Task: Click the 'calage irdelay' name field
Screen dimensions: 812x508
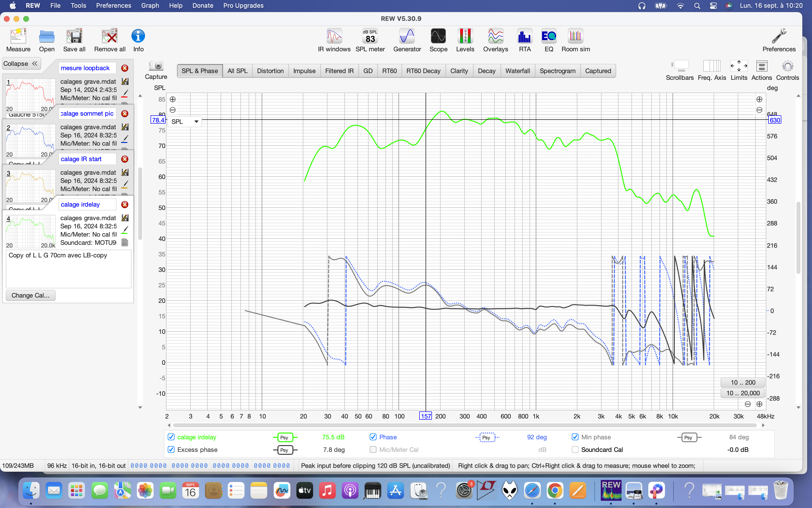Action: coord(87,205)
